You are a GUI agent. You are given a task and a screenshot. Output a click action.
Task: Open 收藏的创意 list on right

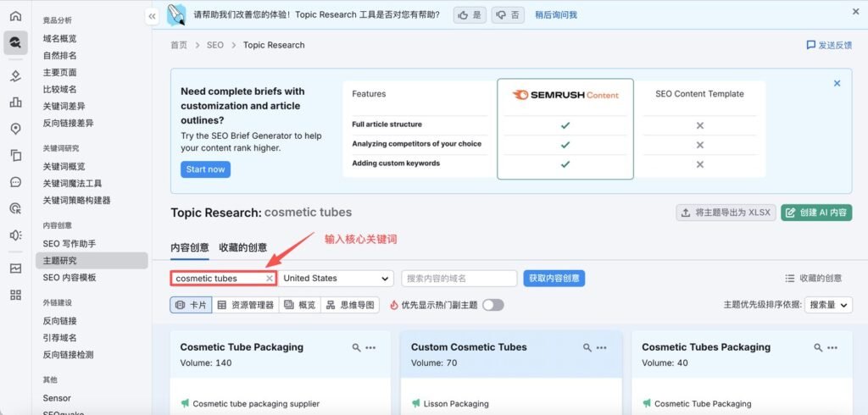[813, 279]
